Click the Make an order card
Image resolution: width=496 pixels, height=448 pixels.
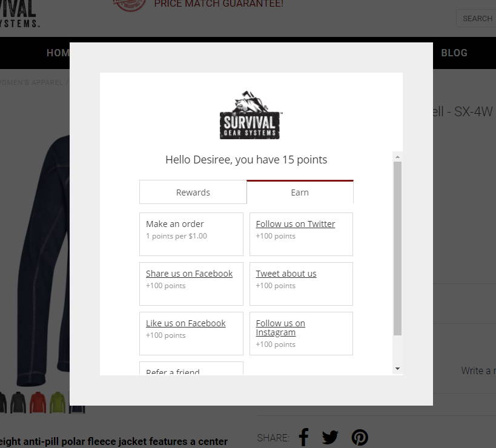(191, 234)
